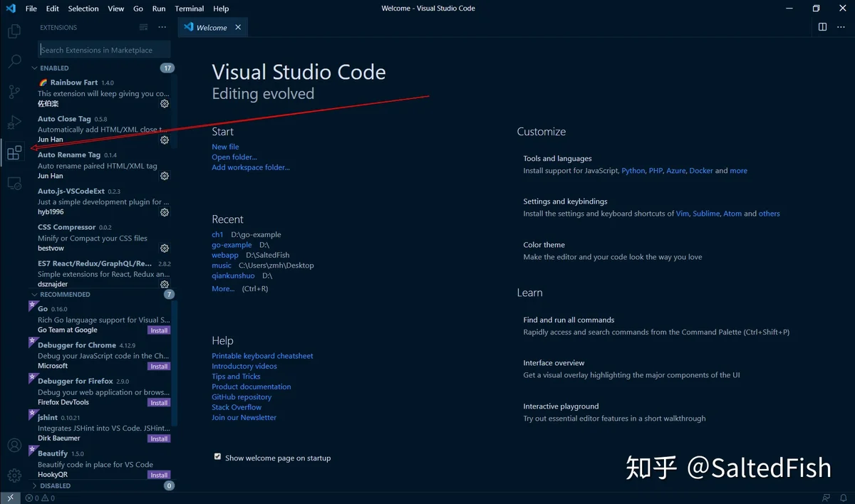Open the Introductory videos link
This screenshot has height=504, width=855.
[244, 366]
